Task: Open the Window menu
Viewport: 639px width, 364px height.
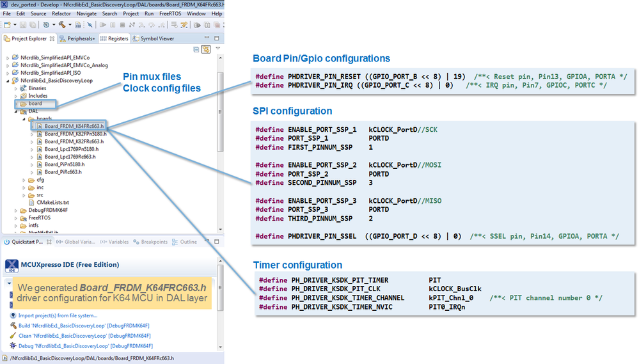Action: coord(196,13)
